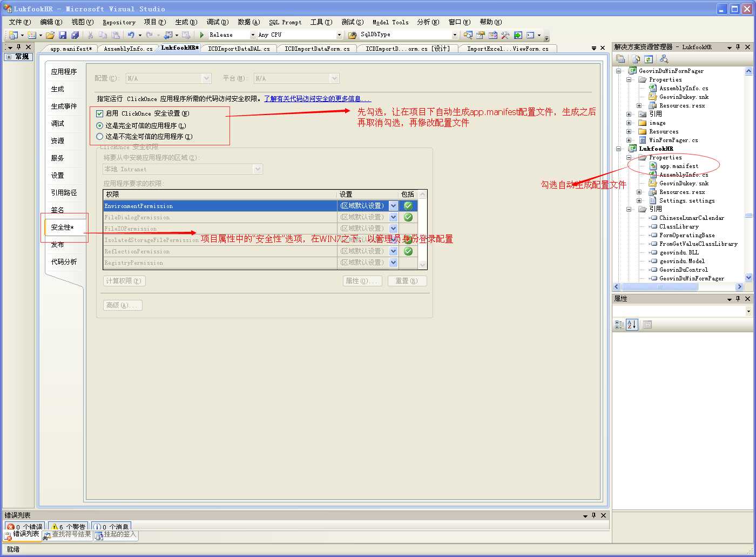
Task: Select 'This is a full trust application' radio
Action: tap(99, 125)
